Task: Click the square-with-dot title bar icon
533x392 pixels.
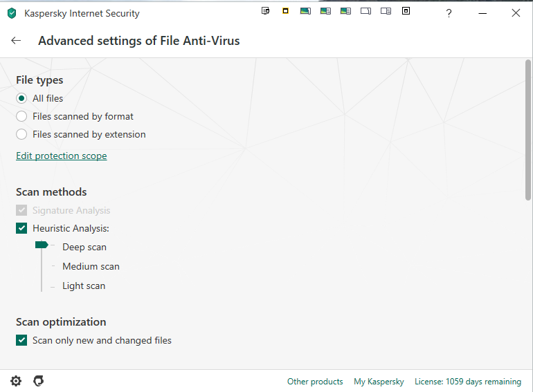Action: 406,11
